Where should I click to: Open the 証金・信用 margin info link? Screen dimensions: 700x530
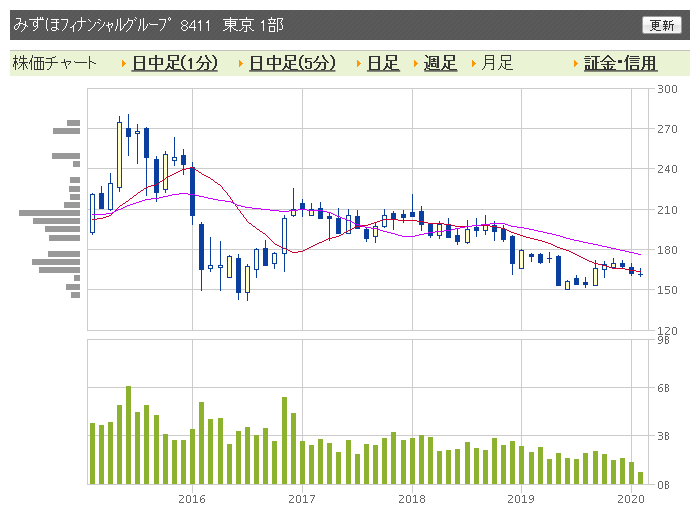click(x=620, y=63)
